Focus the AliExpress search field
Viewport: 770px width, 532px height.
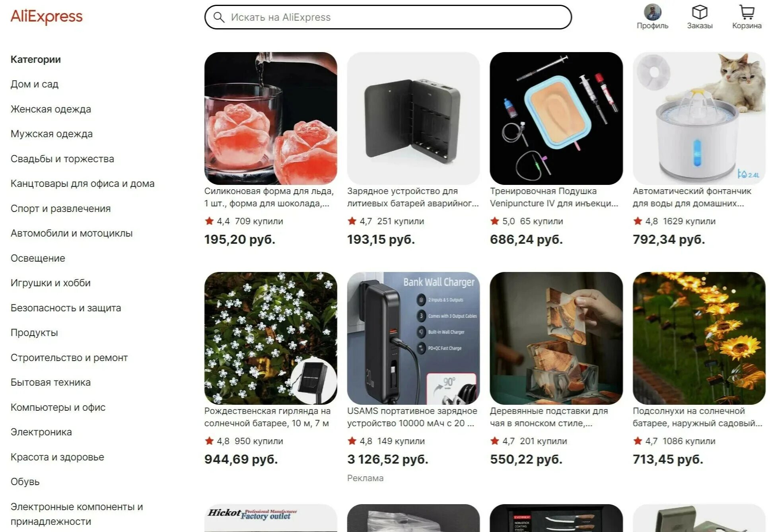pyautogui.click(x=388, y=17)
